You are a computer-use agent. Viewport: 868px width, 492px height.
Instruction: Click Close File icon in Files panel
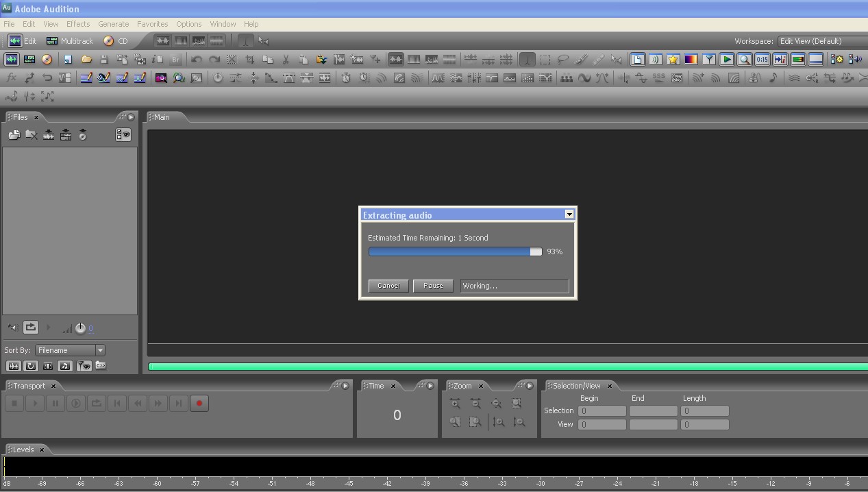click(32, 135)
